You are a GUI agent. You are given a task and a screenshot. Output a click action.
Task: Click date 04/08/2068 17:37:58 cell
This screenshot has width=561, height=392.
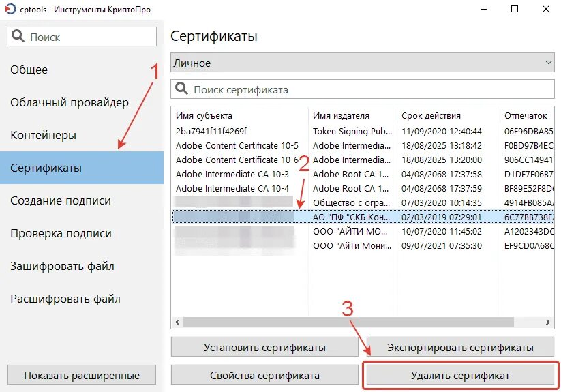(442, 174)
